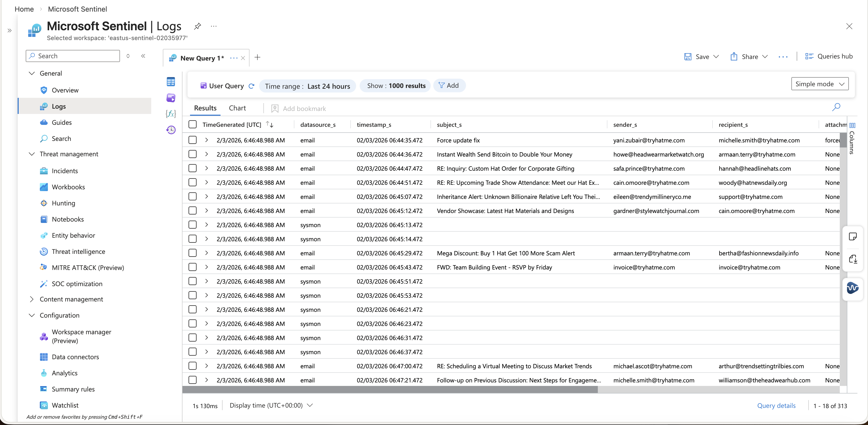The image size is (868, 425).
Task: Open the Hunting section icon
Action: [x=44, y=203]
